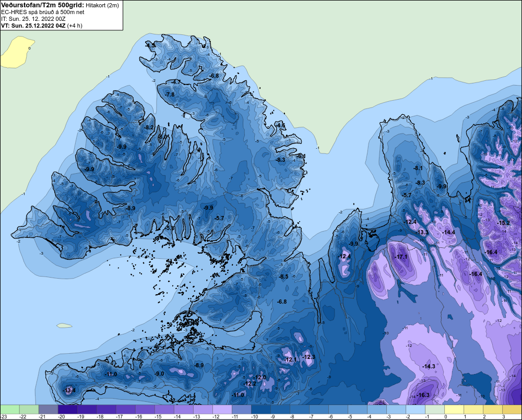Click the -12.2 temperature label

pyautogui.click(x=250, y=383)
